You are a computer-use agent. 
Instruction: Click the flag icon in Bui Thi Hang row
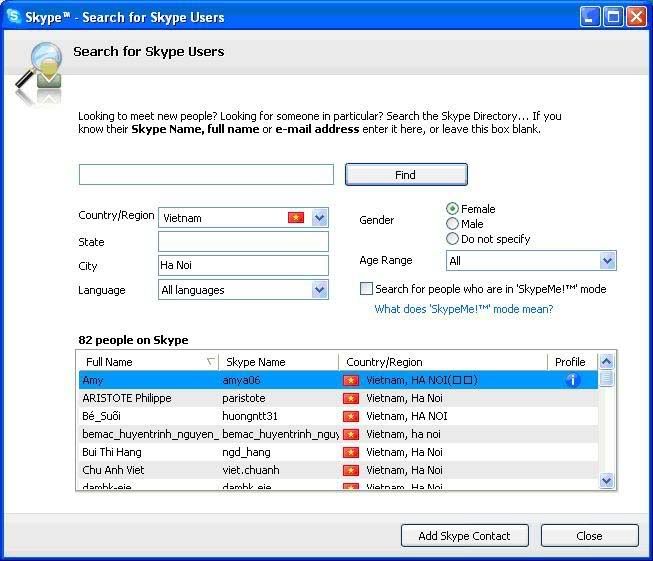coord(351,452)
